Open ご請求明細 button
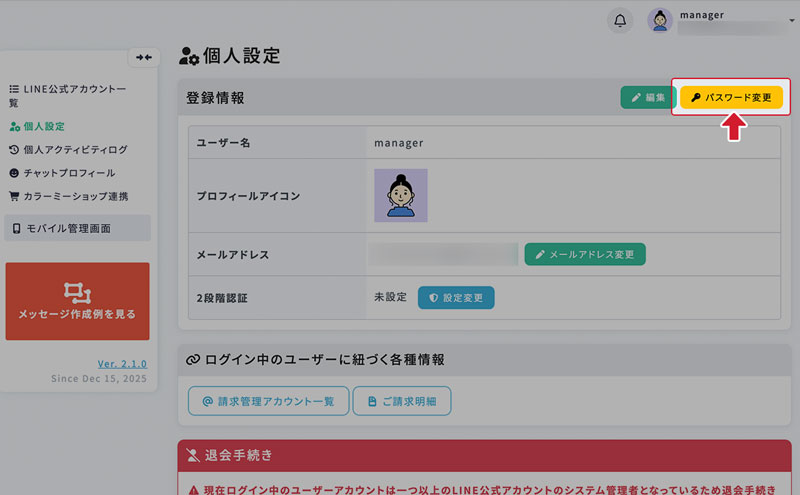 click(401, 401)
